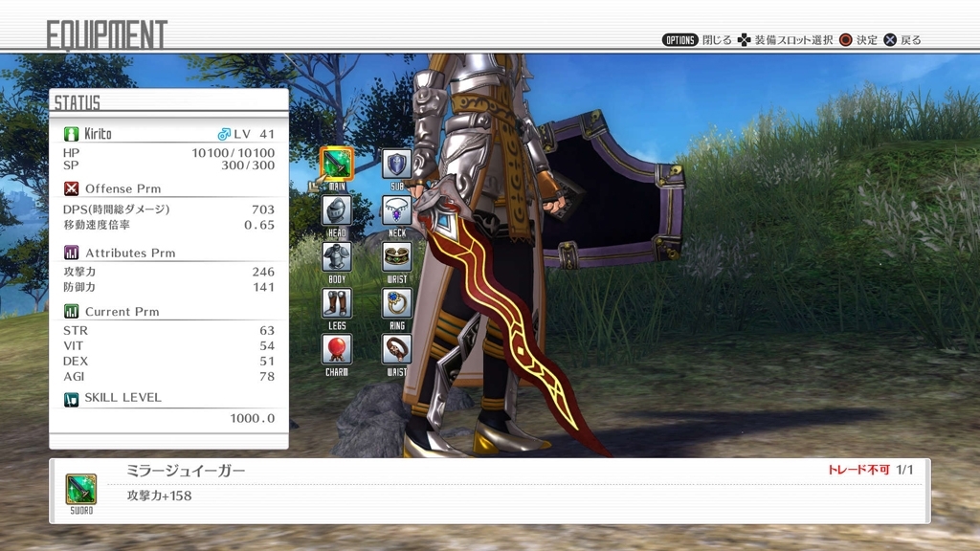
Task: Click the SWORD icon in item description
Action: point(80,489)
